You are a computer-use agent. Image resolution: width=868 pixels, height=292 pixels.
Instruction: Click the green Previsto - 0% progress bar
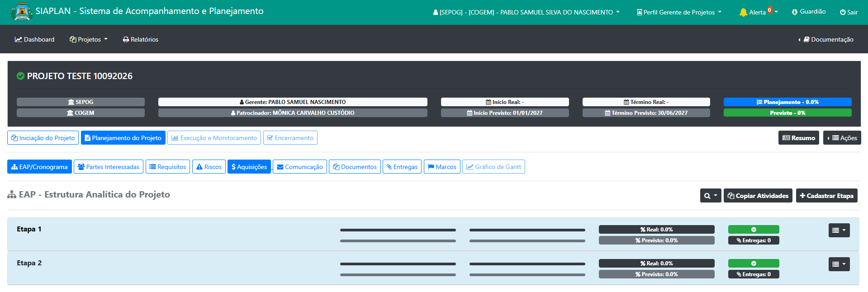tap(787, 113)
